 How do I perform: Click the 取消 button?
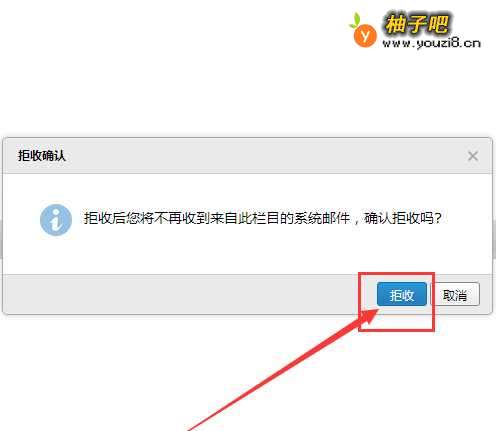tap(455, 294)
